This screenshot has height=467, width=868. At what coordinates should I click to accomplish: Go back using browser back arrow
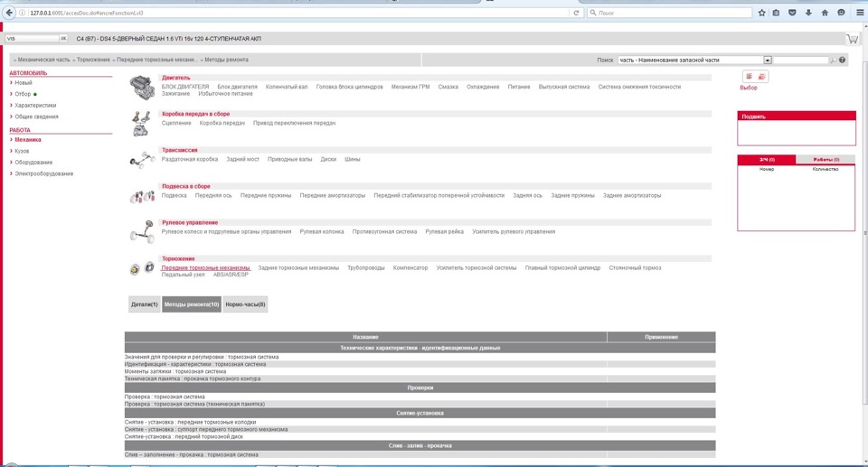9,12
